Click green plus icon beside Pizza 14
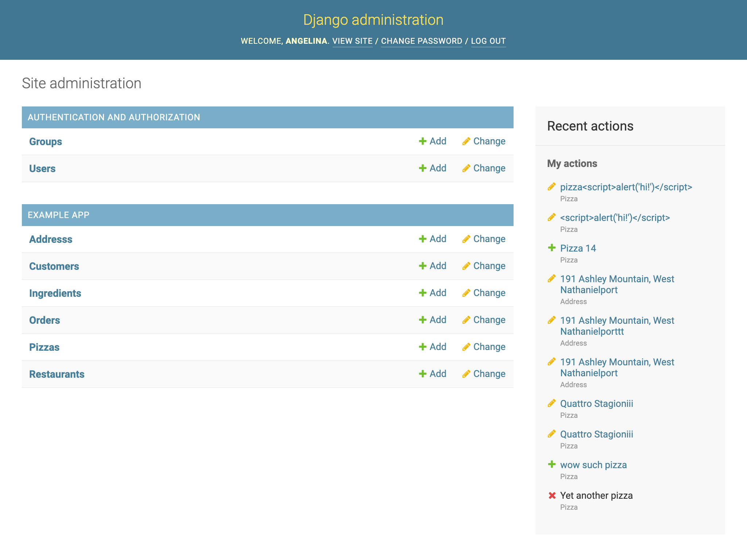The height and width of the screenshot is (560, 747). point(552,248)
